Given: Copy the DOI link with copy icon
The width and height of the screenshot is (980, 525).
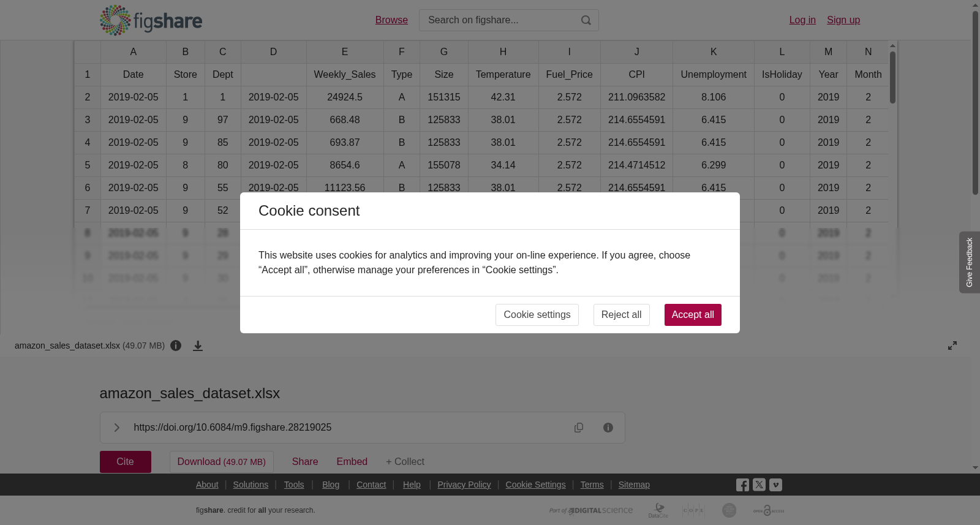Looking at the screenshot, I should tap(579, 428).
